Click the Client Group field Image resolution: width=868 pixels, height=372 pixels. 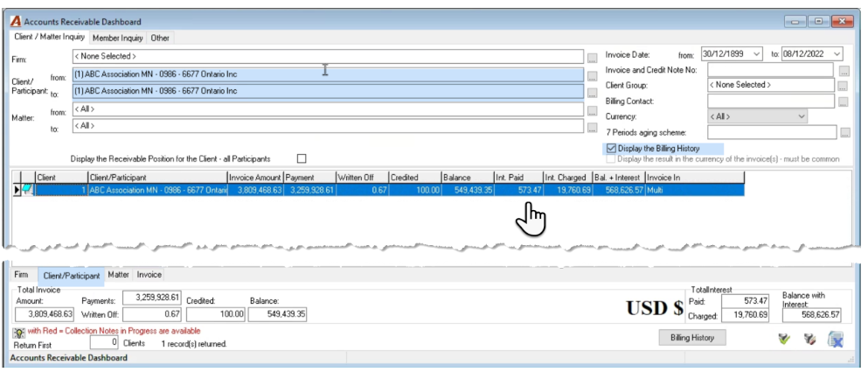pyautogui.click(x=771, y=86)
